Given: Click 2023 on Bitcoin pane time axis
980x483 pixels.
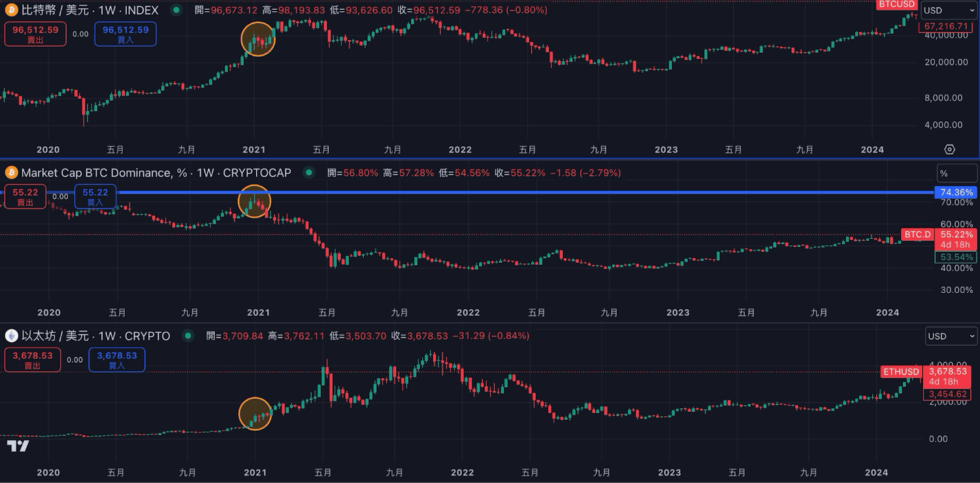Looking at the screenshot, I should 666,150.
